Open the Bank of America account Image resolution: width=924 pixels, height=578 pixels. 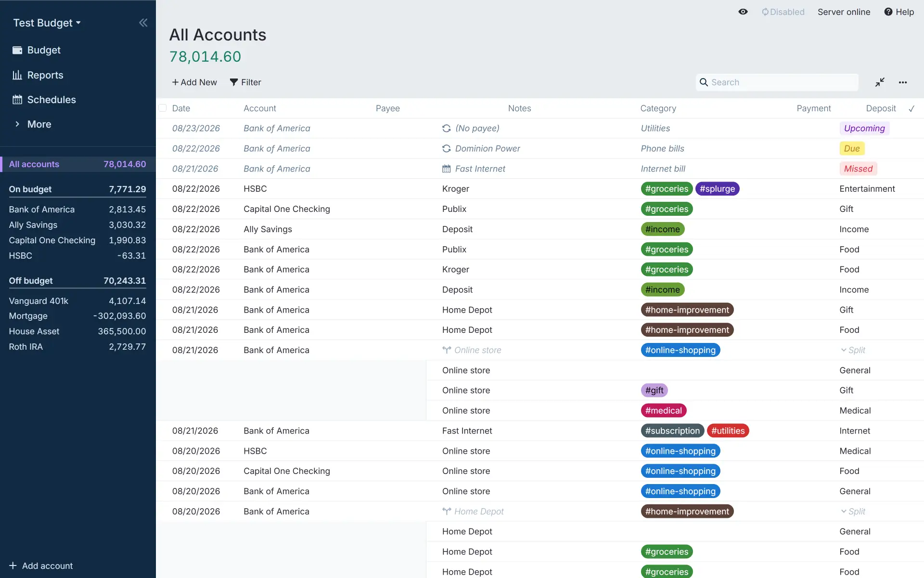click(77, 210)
